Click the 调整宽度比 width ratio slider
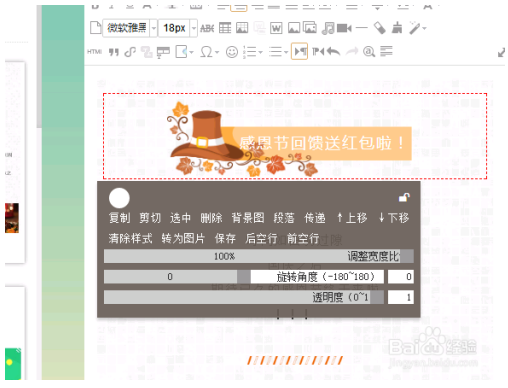508x388 pixels. point(259,256)
